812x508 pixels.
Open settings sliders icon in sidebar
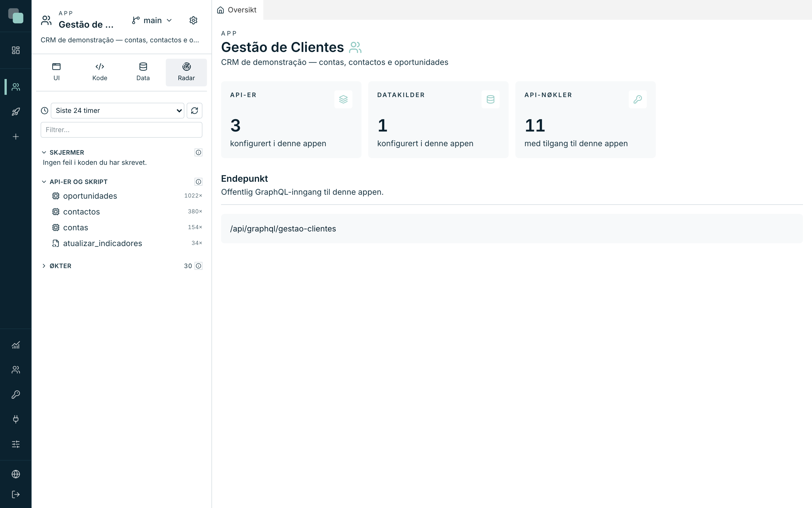coord(16,444)
